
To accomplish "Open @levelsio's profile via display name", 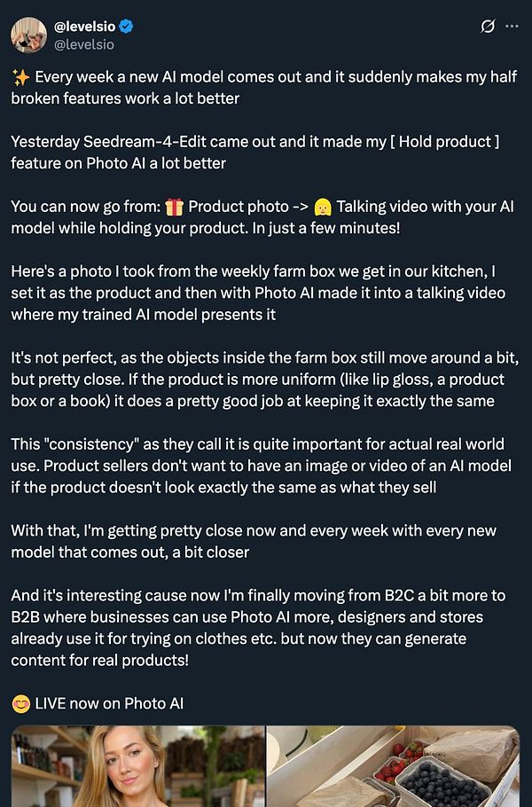I will (85, 27).
